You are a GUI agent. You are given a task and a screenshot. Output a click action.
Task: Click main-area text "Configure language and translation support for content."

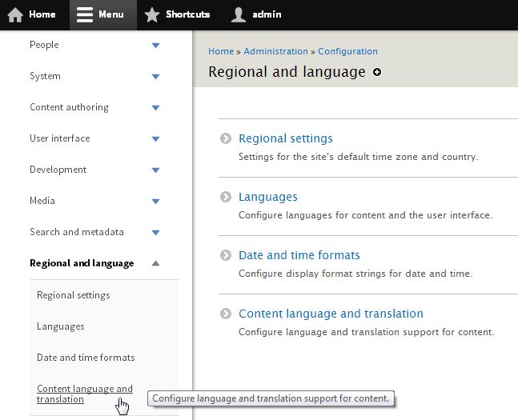coord(367,332)
